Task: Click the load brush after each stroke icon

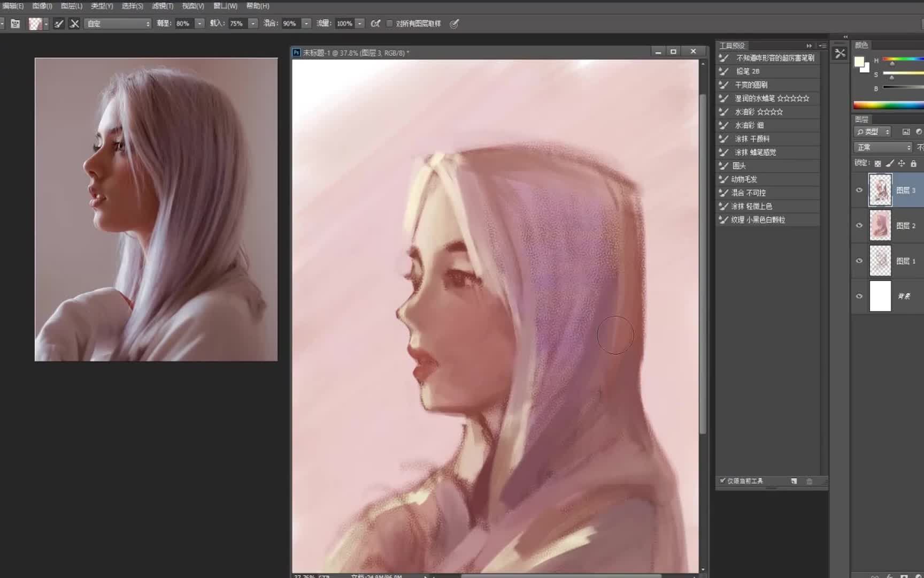Action: coord(59,23)
